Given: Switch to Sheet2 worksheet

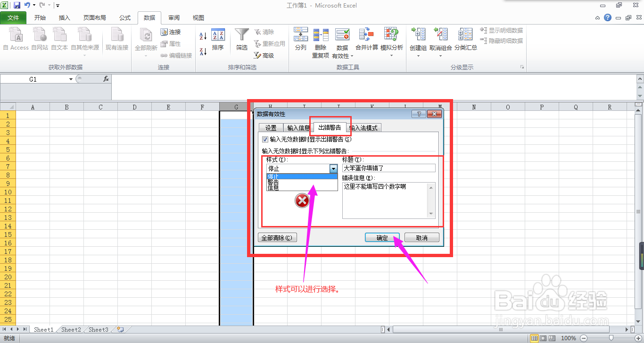Looking at the screenshot, I should tap(70, 329).
